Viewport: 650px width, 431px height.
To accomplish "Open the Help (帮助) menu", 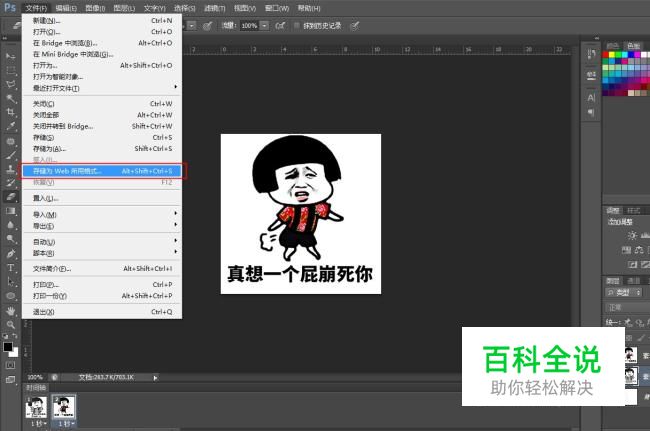I will [x=308, y=8].
